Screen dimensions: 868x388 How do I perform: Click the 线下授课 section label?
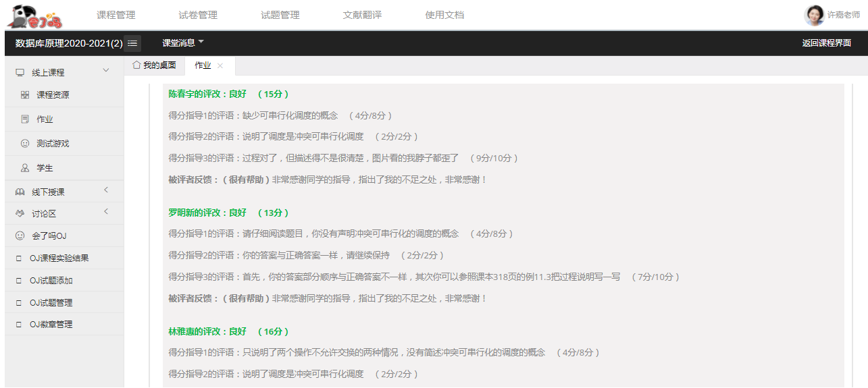(x=48, y=192)
